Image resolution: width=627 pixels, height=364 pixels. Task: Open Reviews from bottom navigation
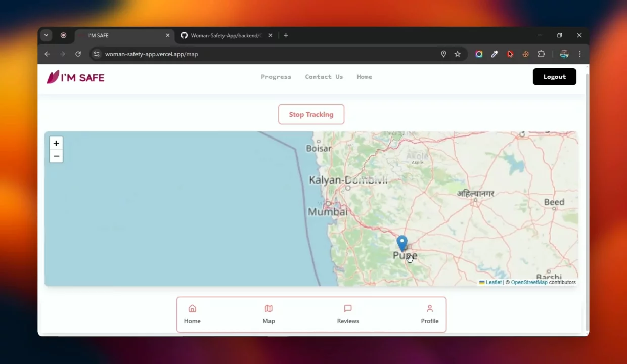pyautogui.click(x=348, y=314)
